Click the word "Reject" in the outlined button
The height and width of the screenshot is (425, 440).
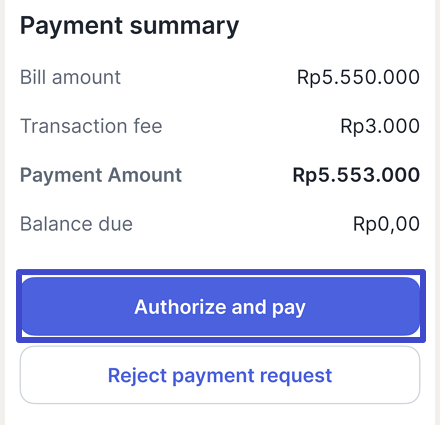pyautogui.click(x=136, y=376)
